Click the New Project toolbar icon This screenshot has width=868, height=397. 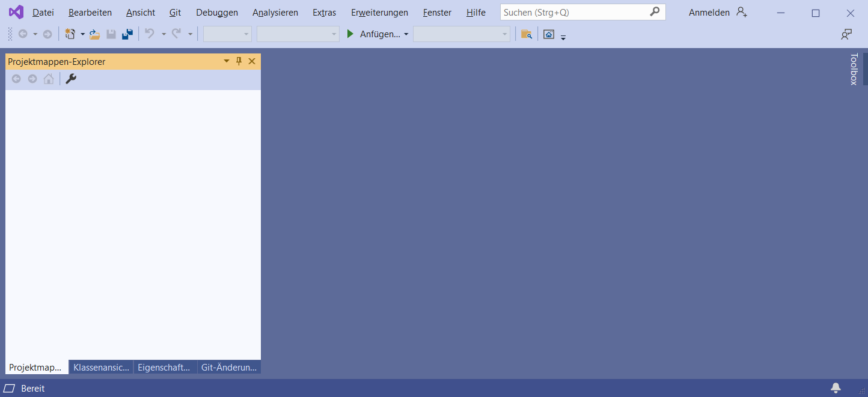point(70,34)
